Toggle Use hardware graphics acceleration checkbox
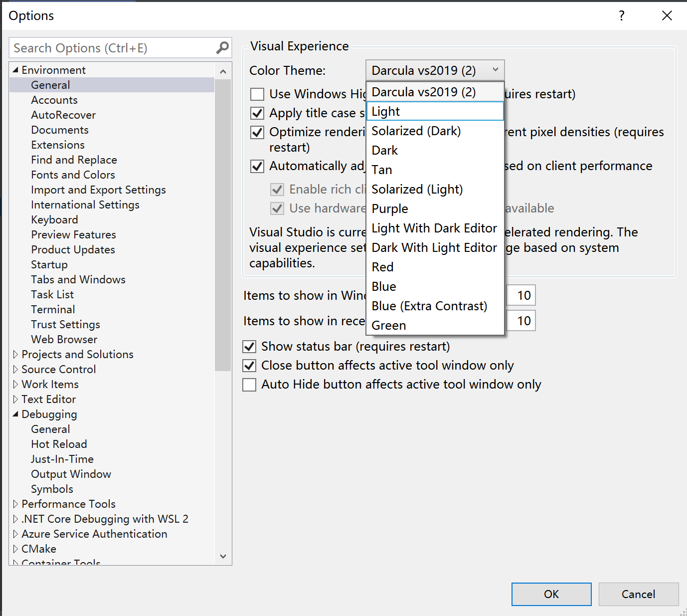 pos(277,208)
